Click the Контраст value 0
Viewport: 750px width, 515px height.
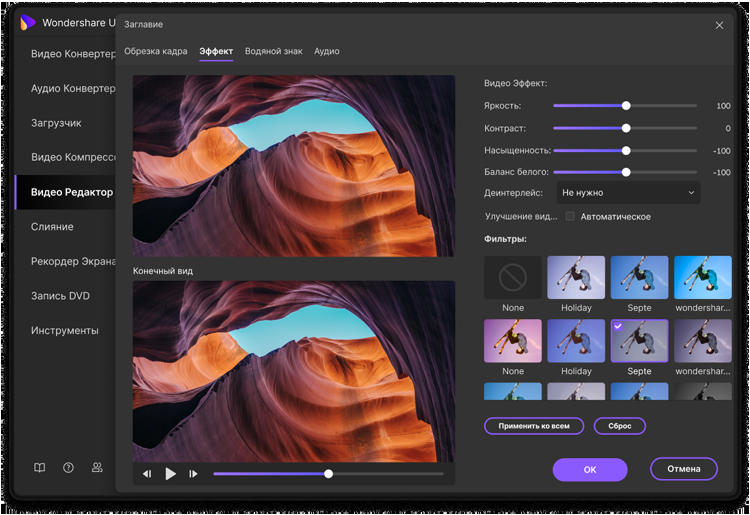click(x=728, y=128)
